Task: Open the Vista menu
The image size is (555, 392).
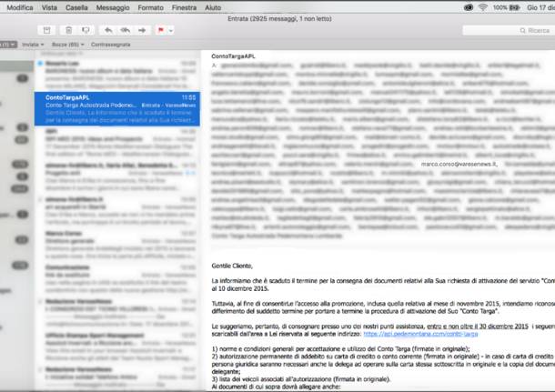Action: click(49, 7)
